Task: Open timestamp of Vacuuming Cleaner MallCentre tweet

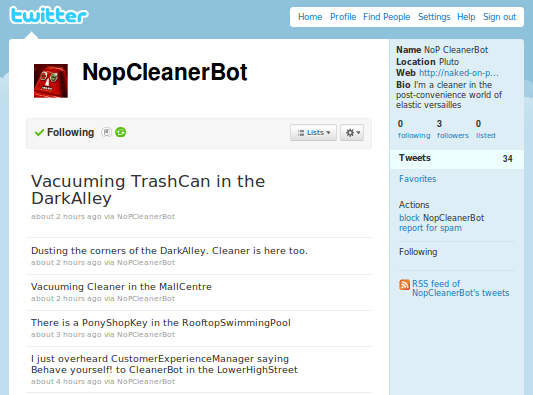Action: click(x=66, y=299)
